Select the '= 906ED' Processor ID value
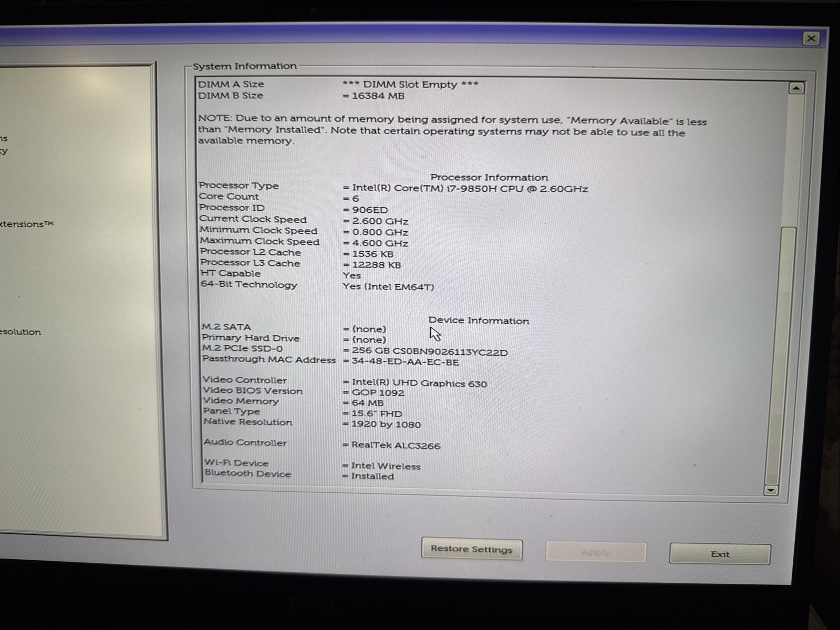 point(365,210)
